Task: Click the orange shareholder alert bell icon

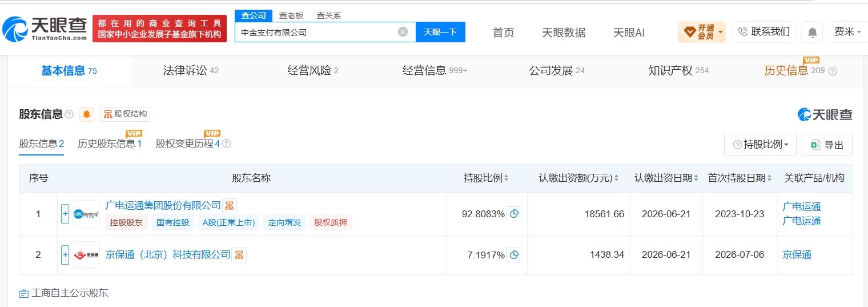Action: pos(87,114)
